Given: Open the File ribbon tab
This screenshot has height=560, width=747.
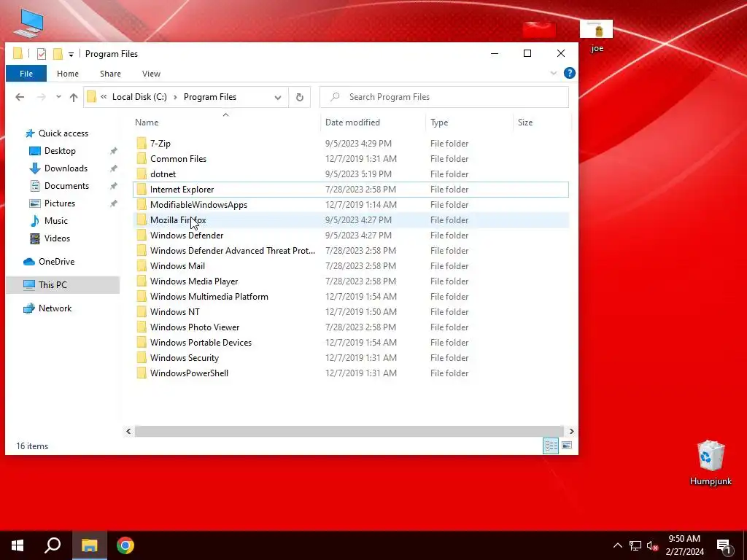Looking at the screenshot, I should [x=26, y=74].
